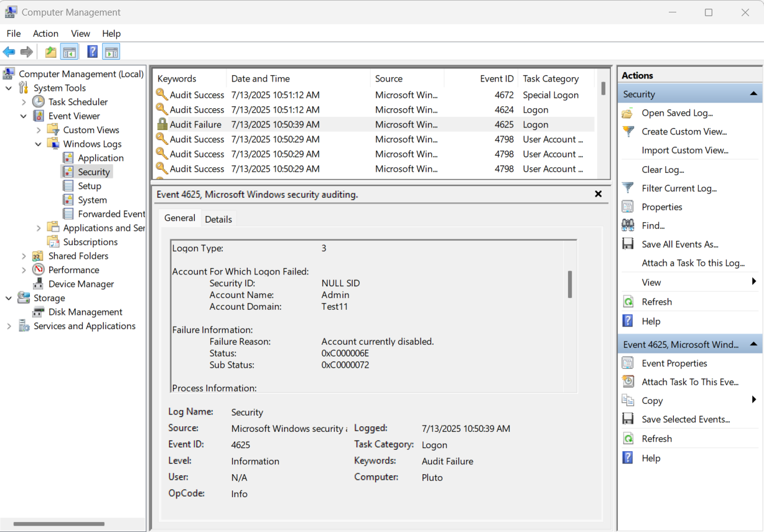Sort events by the Event ID column header
Image resolution: width=764 pixels, height=532 pixels.
pos(497,79)
